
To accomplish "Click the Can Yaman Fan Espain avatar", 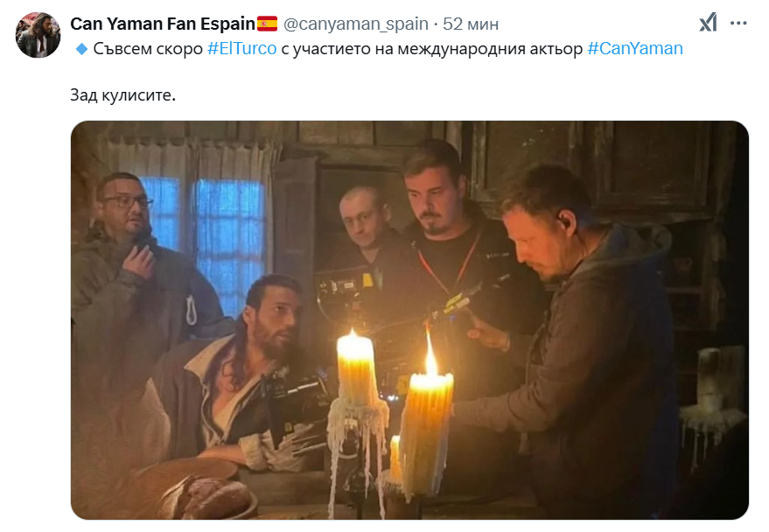I will (x=38, y=35).
